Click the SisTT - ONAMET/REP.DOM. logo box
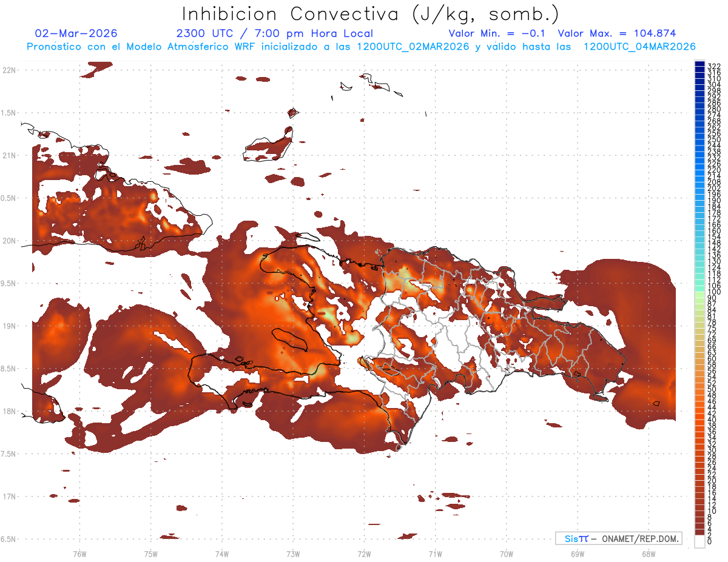Viewport: 728px width, 562px height. coord(618,538)
